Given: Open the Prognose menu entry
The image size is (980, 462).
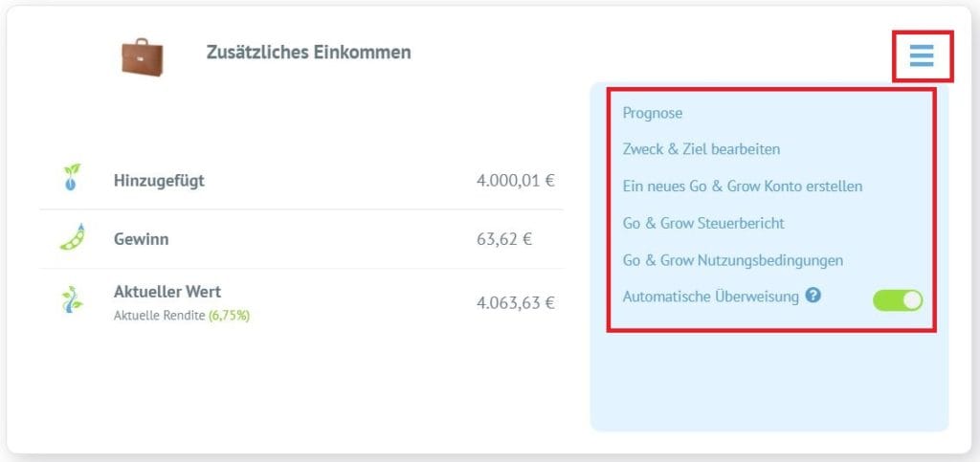Looking at the screenshot, I should click(x=653, y=113).
